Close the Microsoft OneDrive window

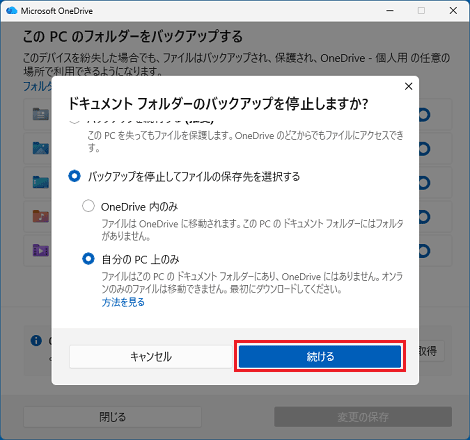[x=453, y=11]
